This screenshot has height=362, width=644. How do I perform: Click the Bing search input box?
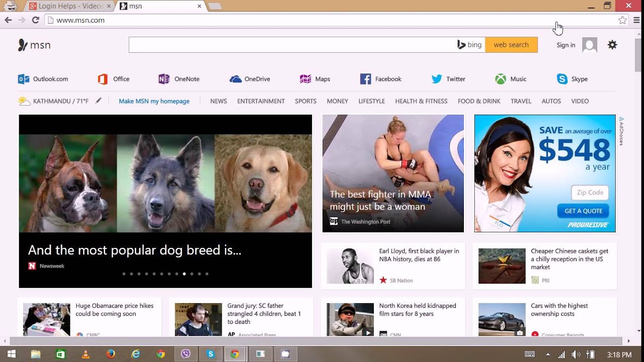[292, 45]
